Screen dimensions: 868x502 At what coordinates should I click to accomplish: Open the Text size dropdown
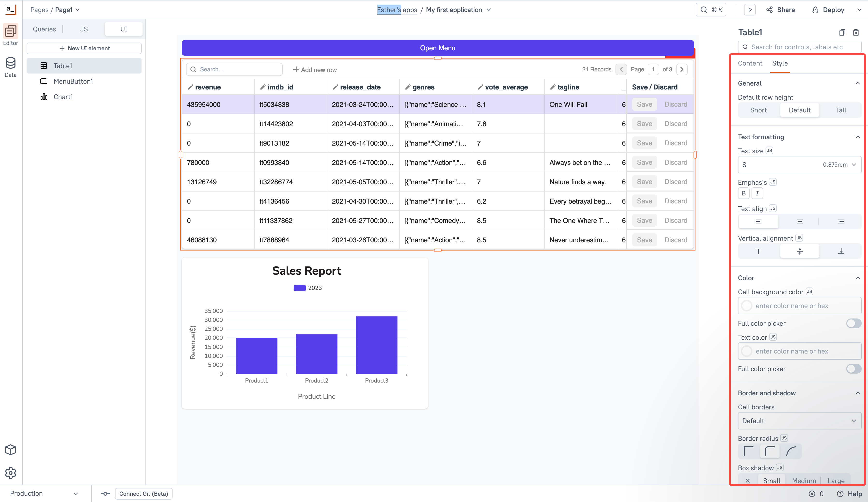799,165
